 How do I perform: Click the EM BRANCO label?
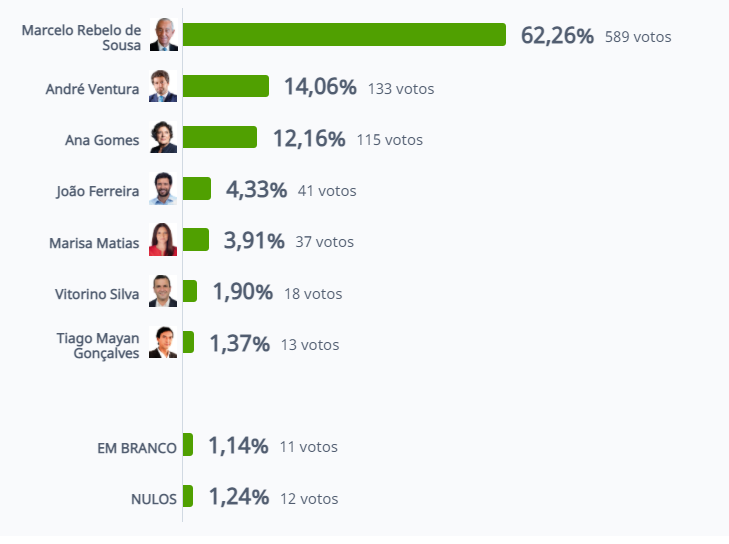click(137, 448)
